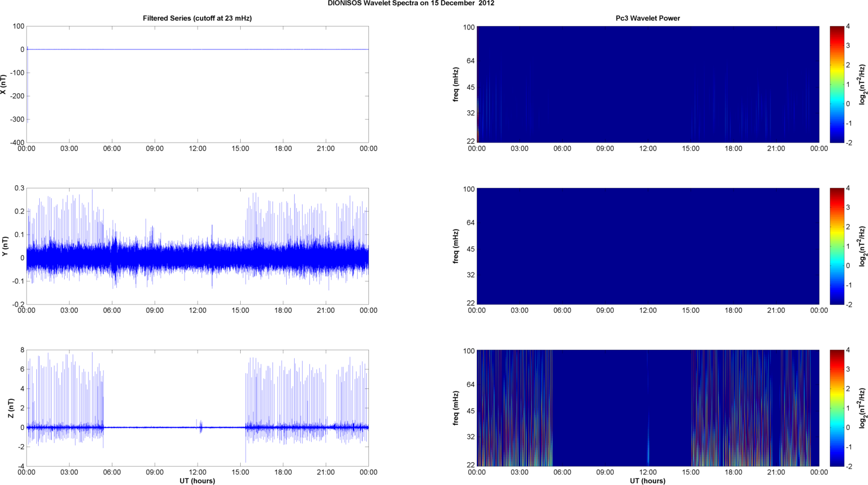Click the '-200' tick on X plot
This screenshot has height=485, width=868.
[17, 96]
